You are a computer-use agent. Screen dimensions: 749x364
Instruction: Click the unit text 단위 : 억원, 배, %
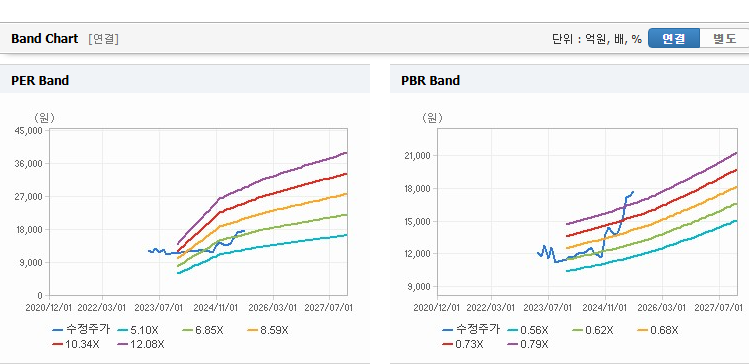click(597, 39)
